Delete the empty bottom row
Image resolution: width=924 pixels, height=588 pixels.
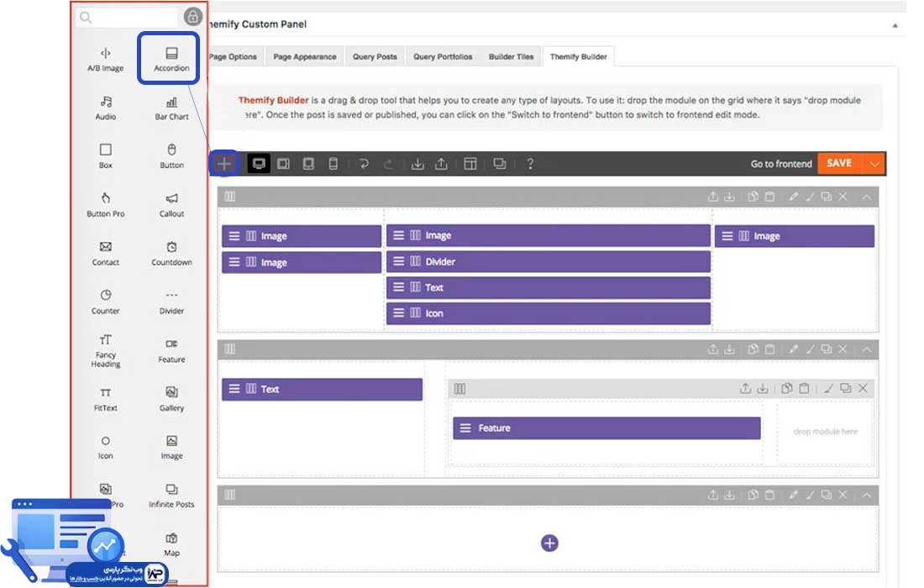coord(843,495)
